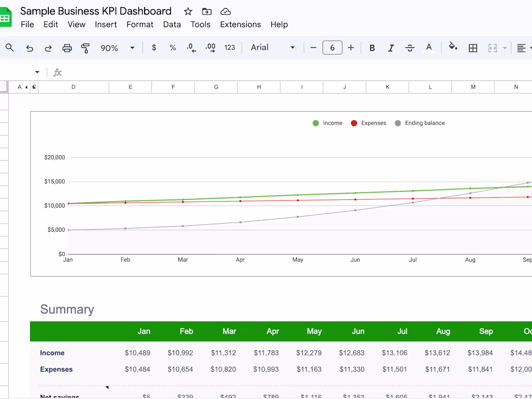Open the Arial font dropdown
Viewport: 532px width, 399px height.
tap(272, 47)
